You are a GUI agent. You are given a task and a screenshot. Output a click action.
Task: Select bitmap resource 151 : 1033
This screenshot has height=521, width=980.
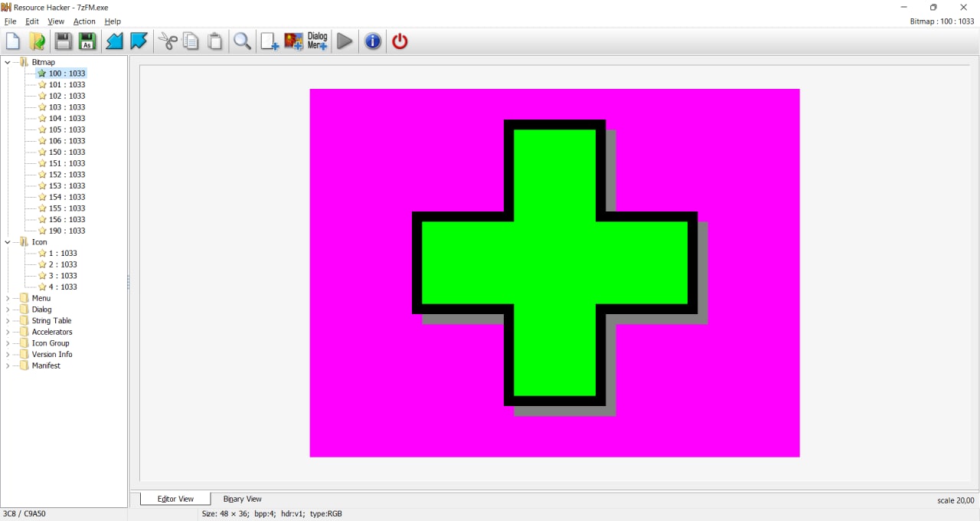[x=67, y=163]
